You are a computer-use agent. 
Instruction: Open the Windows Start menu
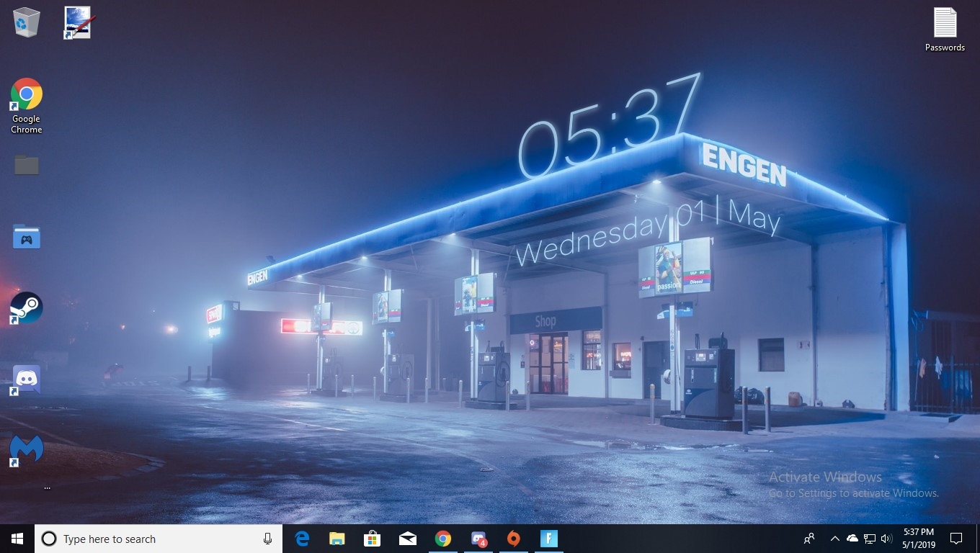pyautogui.click(x=17, y=539)
